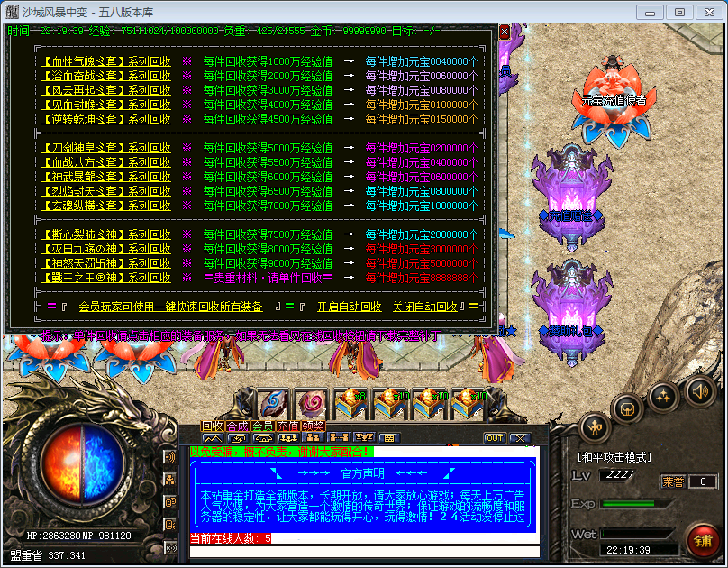Screen dimensions: 728x568
Task: Click the group of three people chat icon
Action: click(x=287, y=438)
